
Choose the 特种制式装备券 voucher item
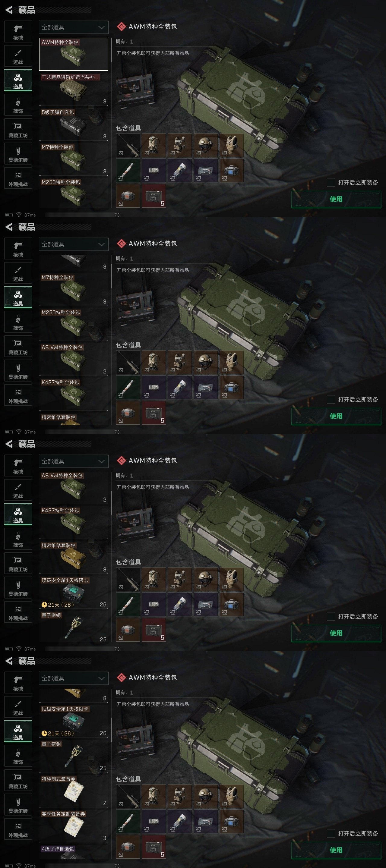pyautogui.click(x=74, y=791)
